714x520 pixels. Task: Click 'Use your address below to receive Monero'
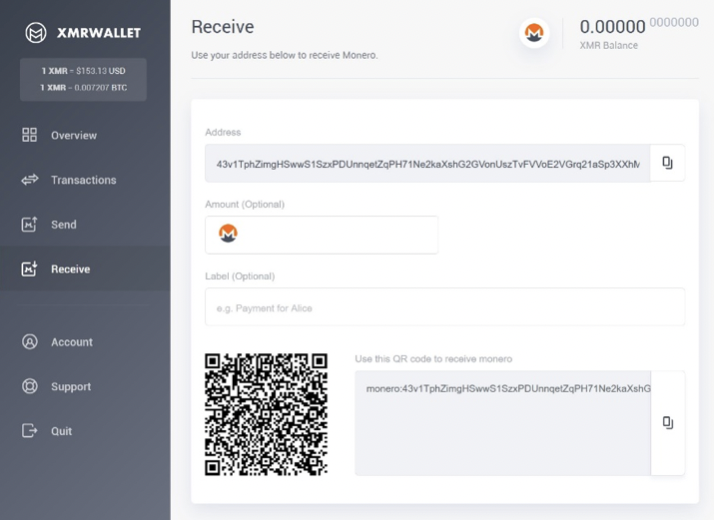(285, 55)
